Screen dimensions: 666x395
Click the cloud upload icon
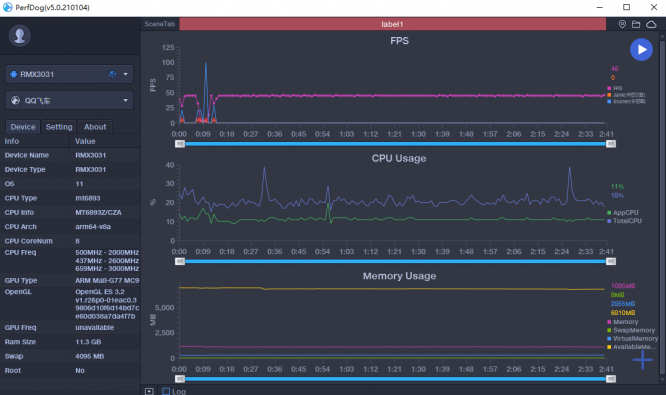click(x=651, y=24)
